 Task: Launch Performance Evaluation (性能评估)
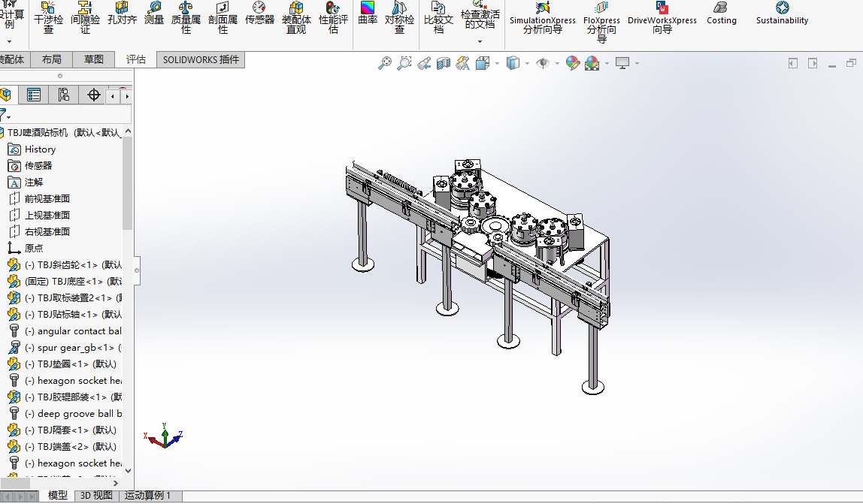tap(333, 17)
